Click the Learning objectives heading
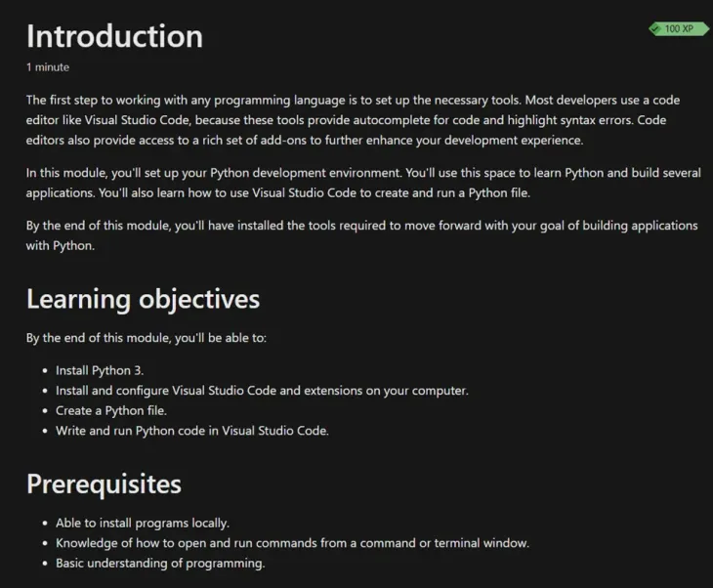 [x=143, y=298]
